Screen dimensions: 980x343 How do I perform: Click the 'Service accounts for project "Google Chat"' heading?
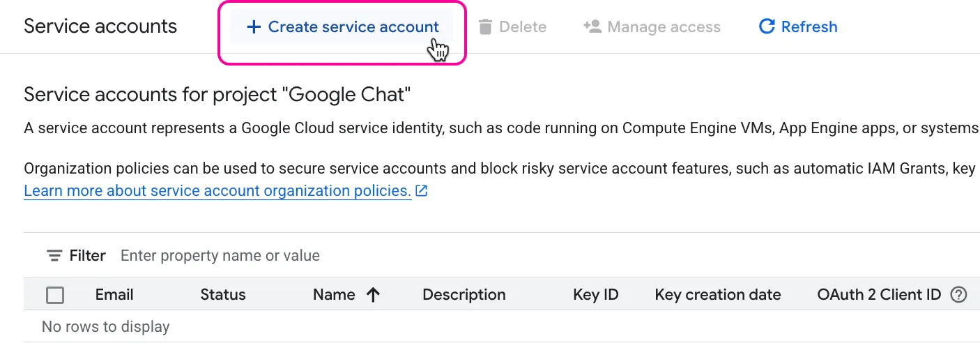[x=217, y=95]
